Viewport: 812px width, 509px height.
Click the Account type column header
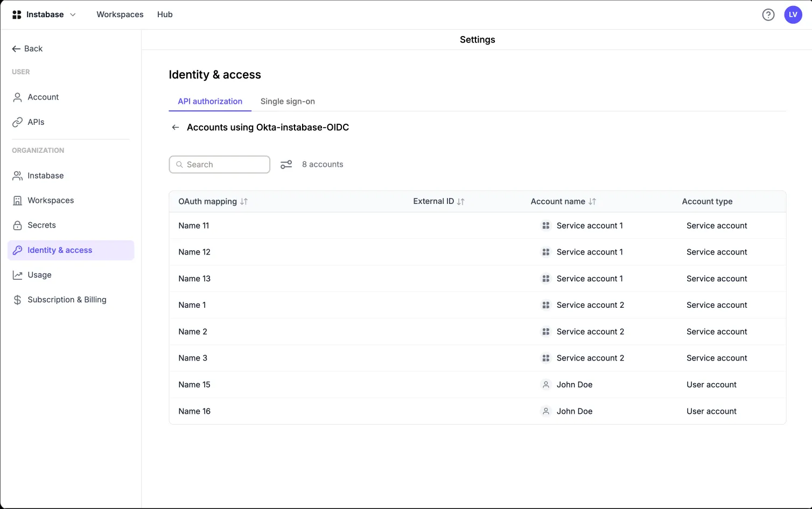point(707,201)
